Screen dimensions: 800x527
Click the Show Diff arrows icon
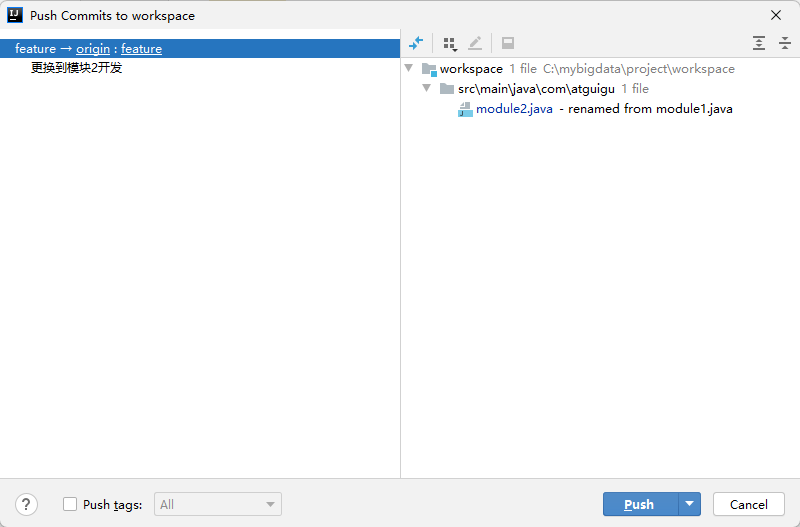click(x=416, y=43)
